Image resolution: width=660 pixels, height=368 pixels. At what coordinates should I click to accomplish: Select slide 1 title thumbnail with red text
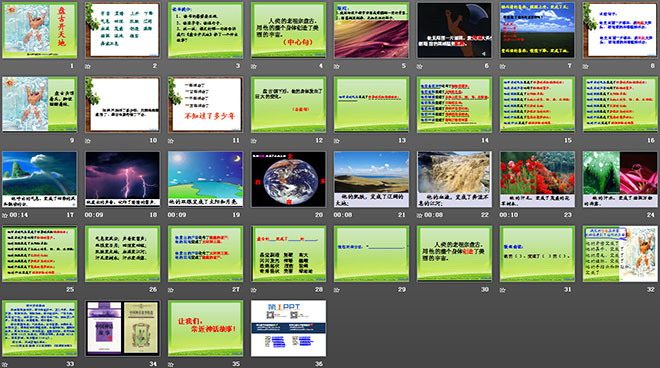(40, 30)
